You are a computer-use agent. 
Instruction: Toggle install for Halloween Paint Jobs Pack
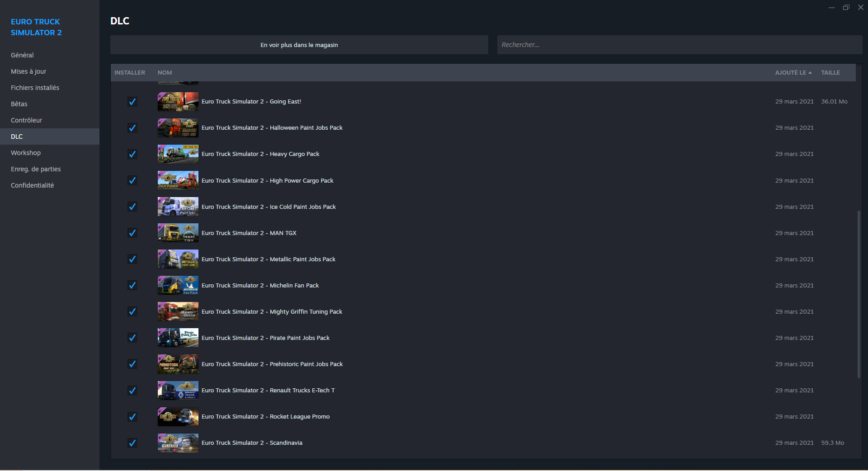point(132,128)
